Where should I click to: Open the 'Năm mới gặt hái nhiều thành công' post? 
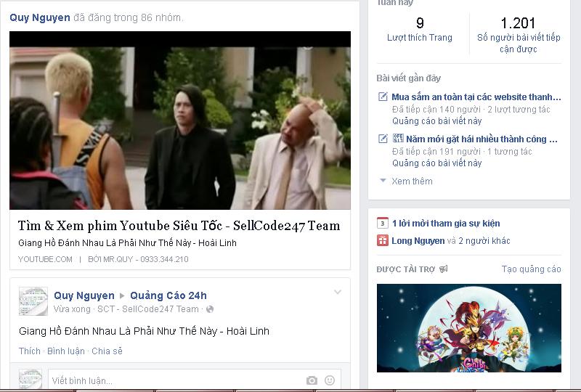tap(482, 139)
